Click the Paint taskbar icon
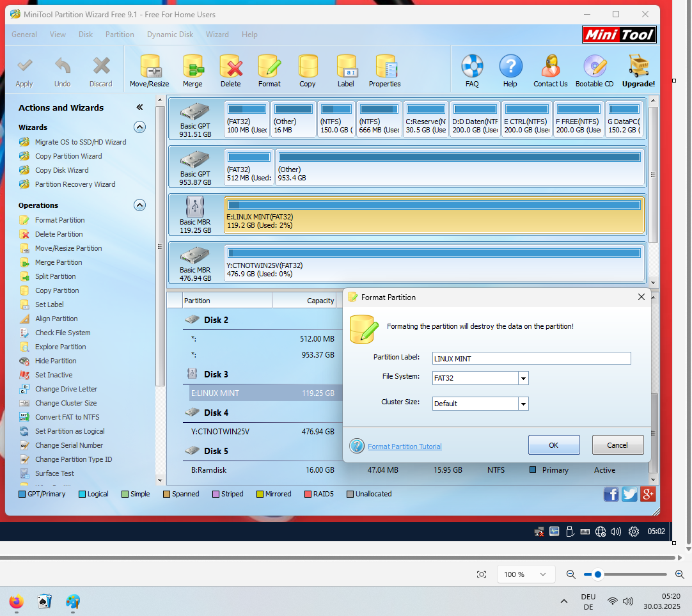 click(73, 601)
